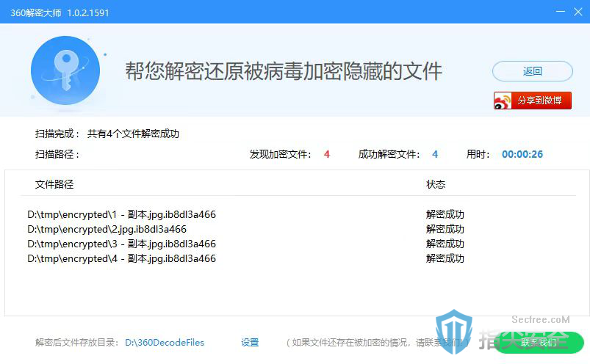
Task: Click 解密成功 status of 4 - 副本 row
Action: 445,258
